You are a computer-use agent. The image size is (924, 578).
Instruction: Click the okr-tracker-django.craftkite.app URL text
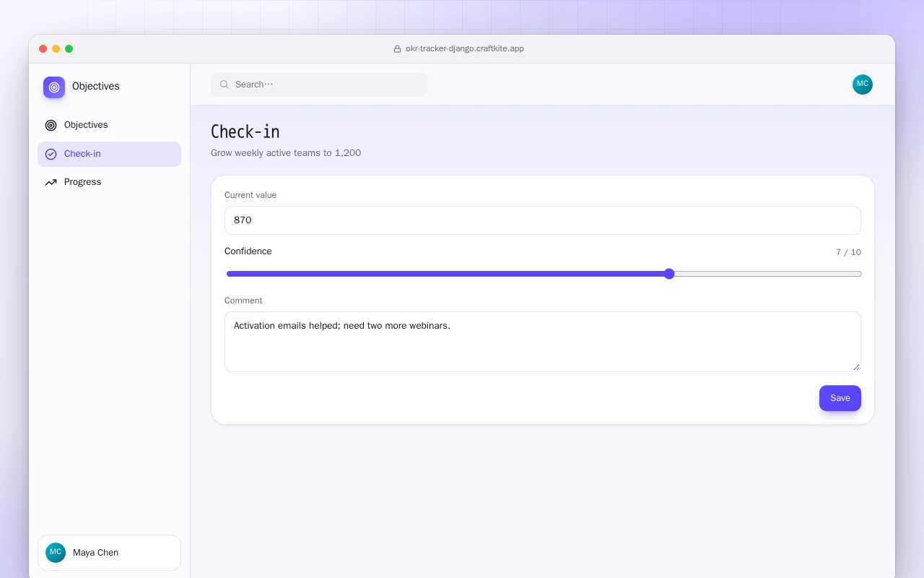coord(465,49)
